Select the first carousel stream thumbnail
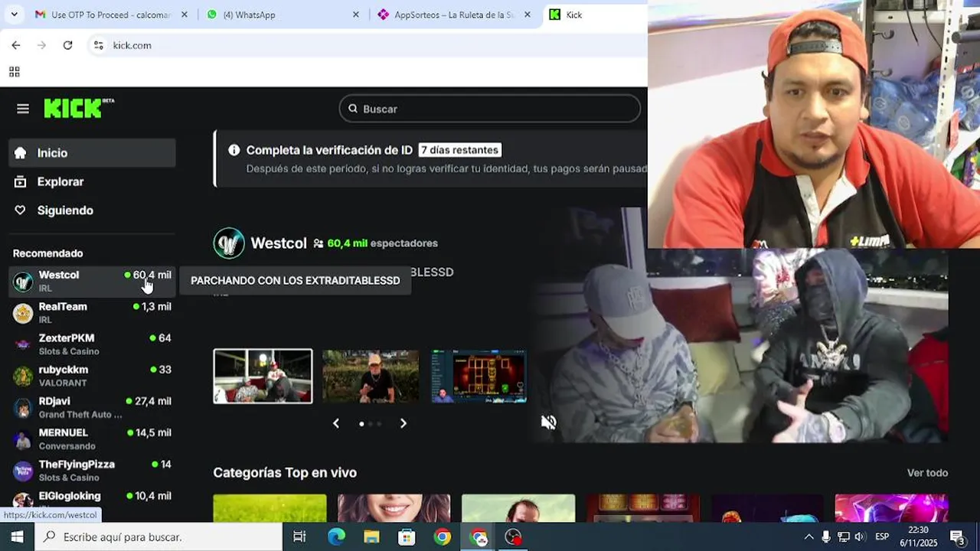The height and width of the screenshot is (551, 980). (263, 376)
